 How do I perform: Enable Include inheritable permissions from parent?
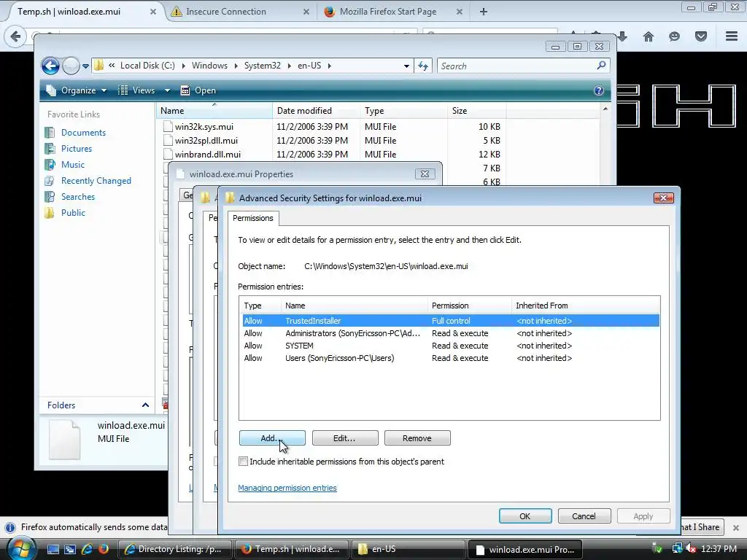(244, 462)
